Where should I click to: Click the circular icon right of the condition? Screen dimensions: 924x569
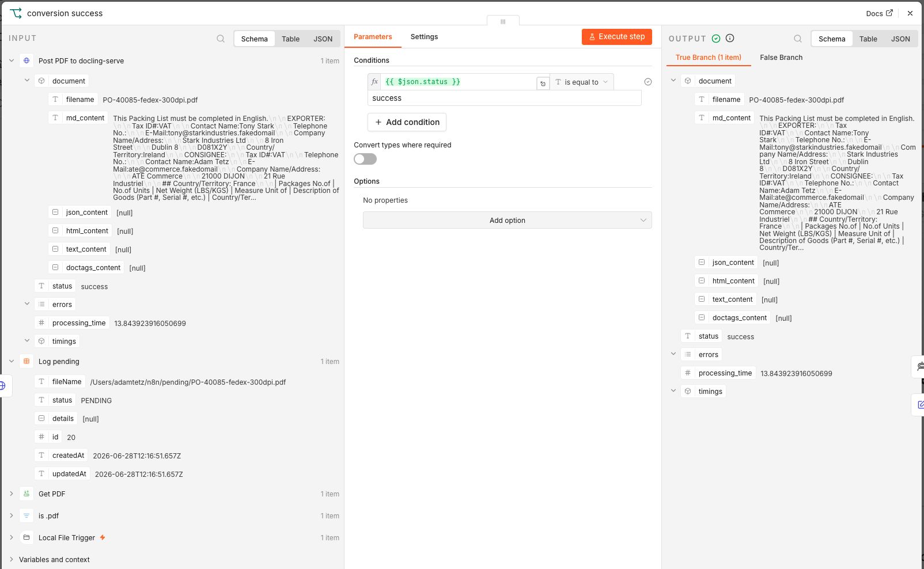tap(648, 82)
